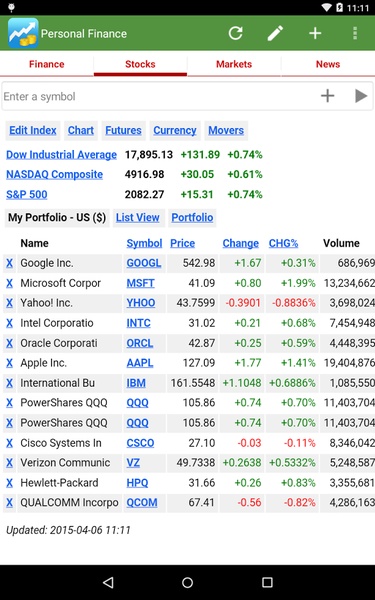The height and width of the screenshot is (600, 375).
Task: Open Edit Index link
Action: pyautogui.click(x=33, y=130)
